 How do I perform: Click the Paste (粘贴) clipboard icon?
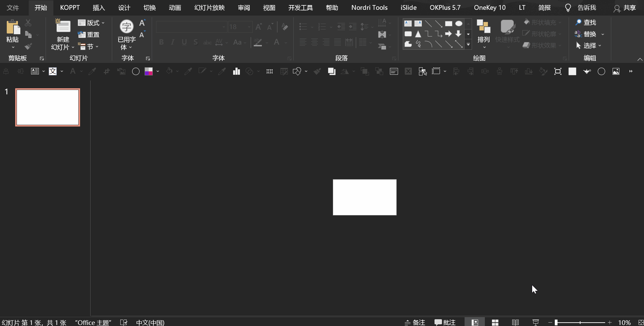point(13,28)
